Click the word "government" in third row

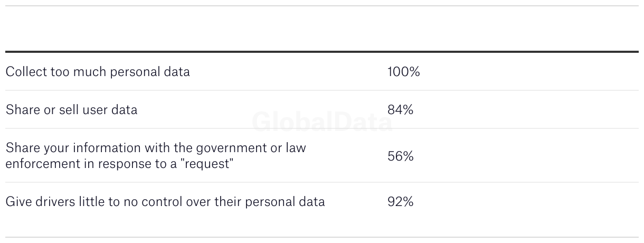click(214, 148)
